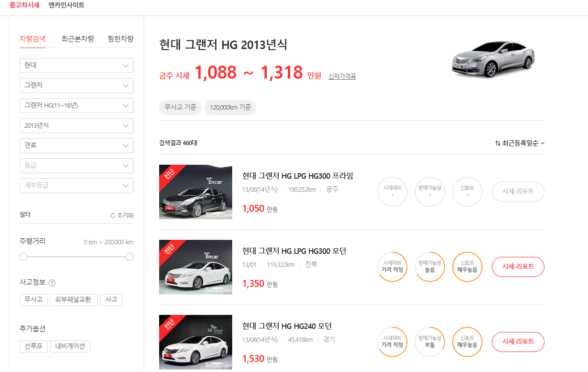
Task: Open the 최근등록일순 sort dropdown
Action: pyautogui.click(x=520, y=143)
